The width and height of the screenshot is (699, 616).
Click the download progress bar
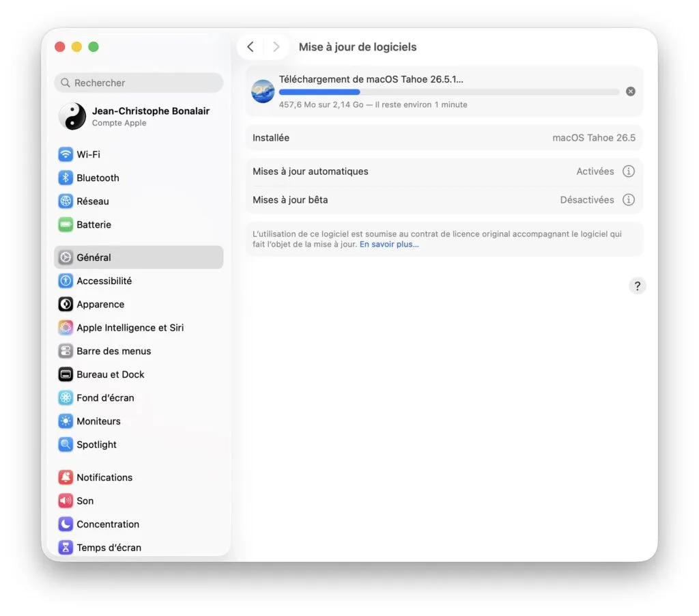pyautogui.click(x=449, y=92)
